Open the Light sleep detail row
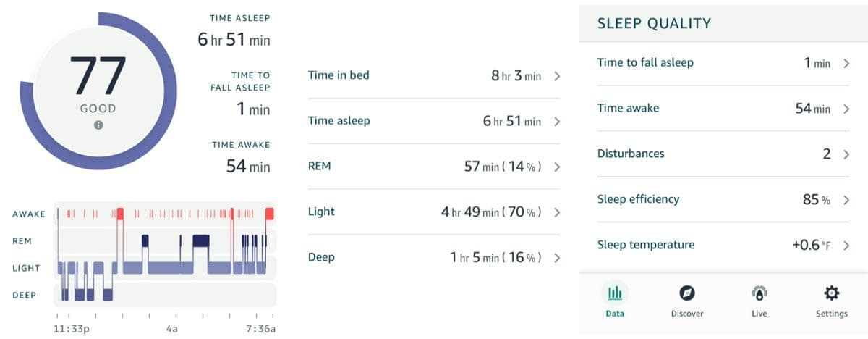Viewport: 868px width, 339px height. (x=435, y=212)
